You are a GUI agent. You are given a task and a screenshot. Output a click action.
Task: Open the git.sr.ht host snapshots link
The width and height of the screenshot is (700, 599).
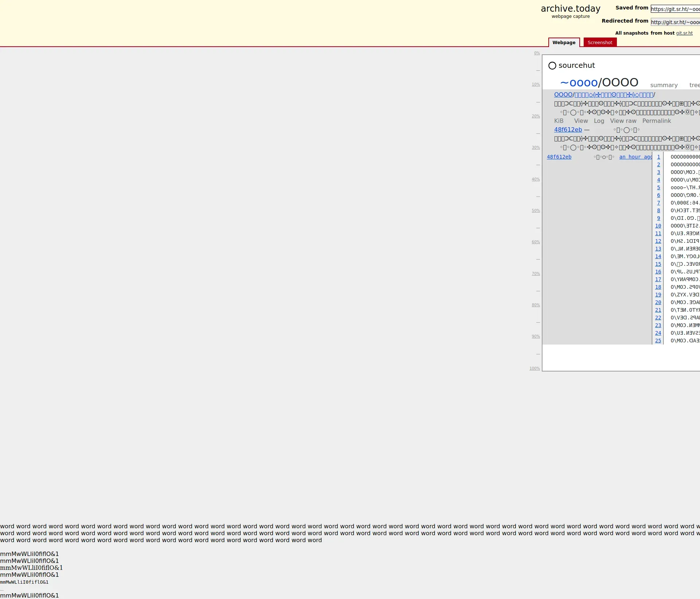pos(684,33)
